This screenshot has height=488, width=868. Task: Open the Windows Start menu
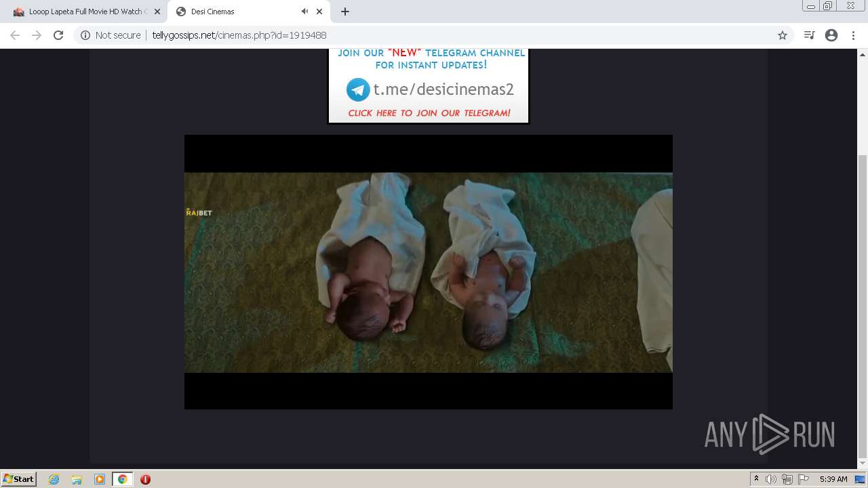pyautogui.click(x=18, y=479)
